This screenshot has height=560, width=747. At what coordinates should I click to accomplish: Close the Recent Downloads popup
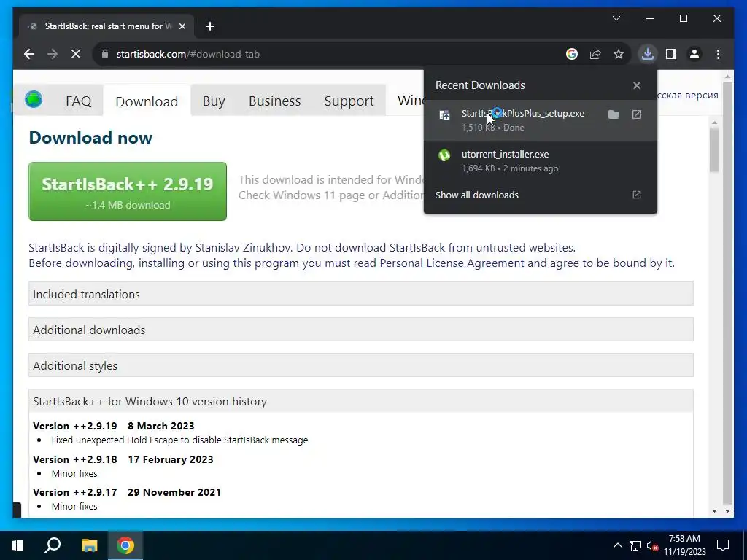pyautogui.click(x=637, y=85)
